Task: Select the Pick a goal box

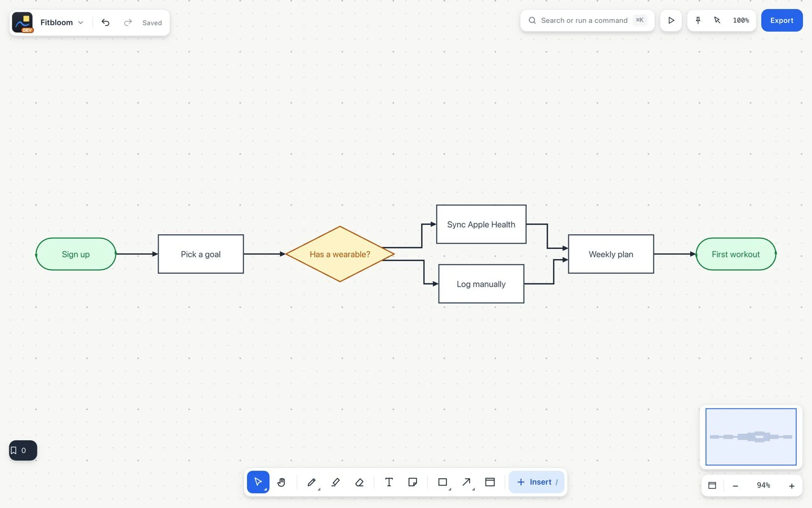Action: coord(201,254)
